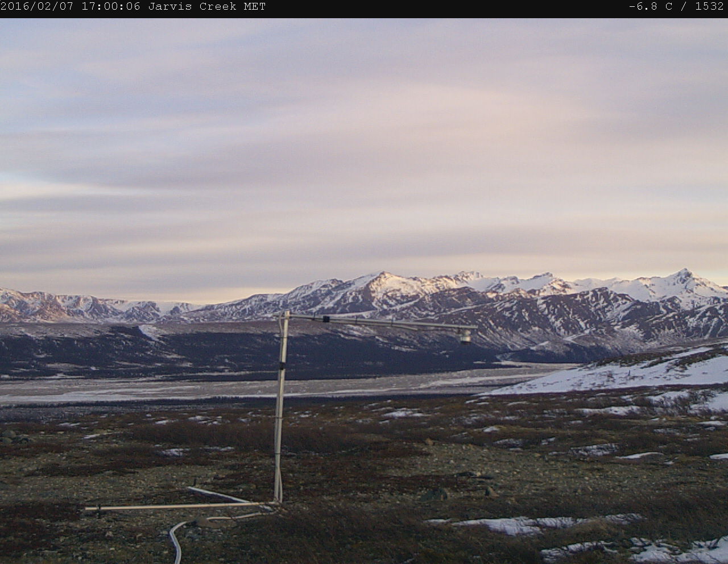
Task: Click the base of the sensor mast
Action: coord(278,499)
